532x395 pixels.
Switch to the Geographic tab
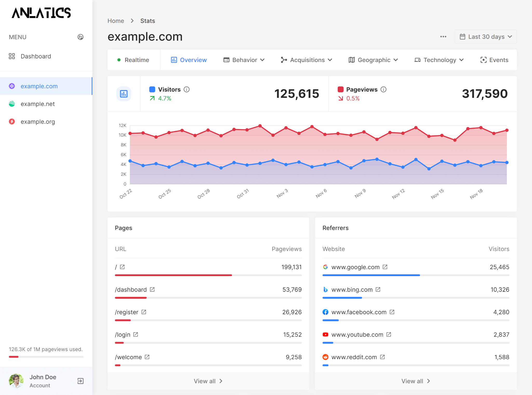(373, 60)
